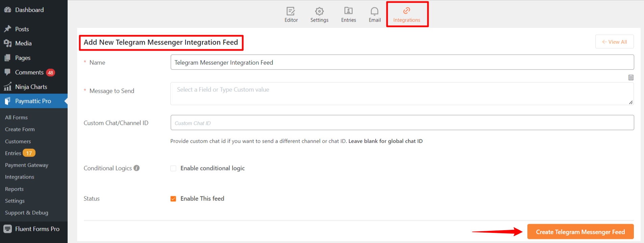This screenshot has height=243, width=644.
Task: Click the Media library icon
Action: [x=7, y=43]
